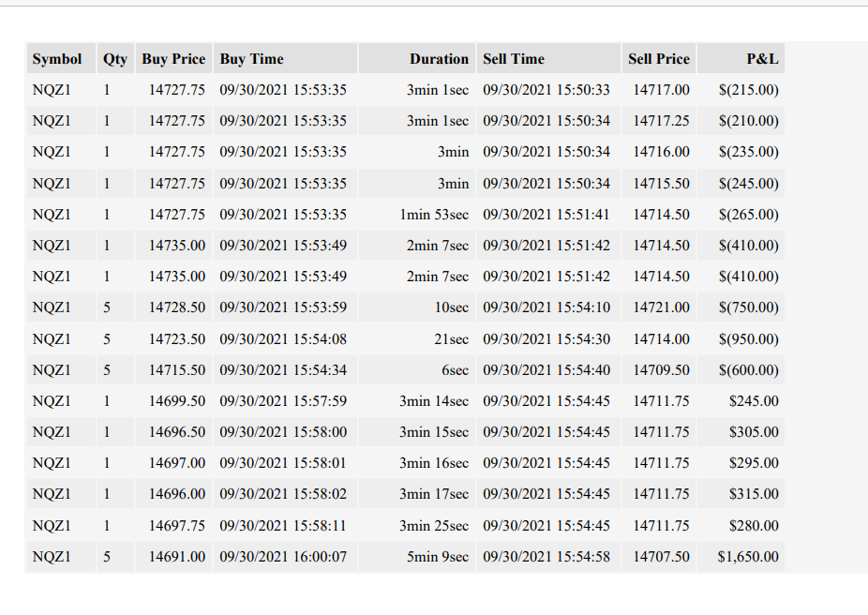The image size is (868, 615).
Task: Select buy price 14691.00 cell
Action: click(x=173, y=556)
